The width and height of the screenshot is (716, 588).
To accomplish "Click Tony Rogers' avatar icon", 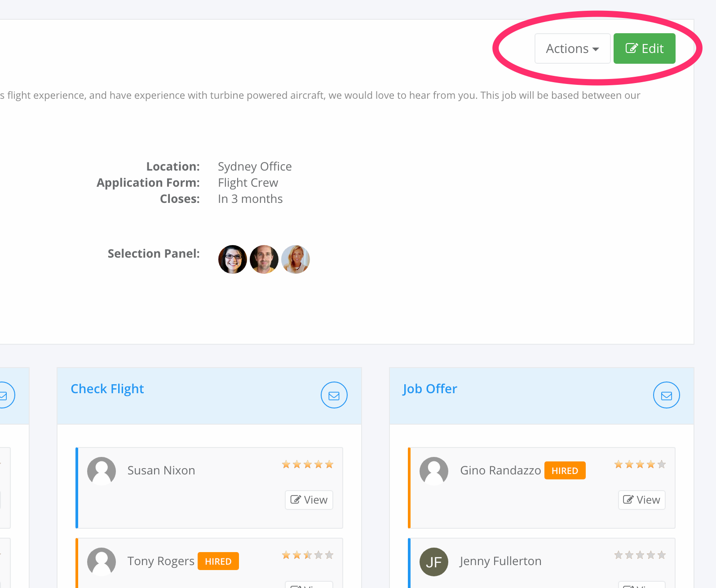I will (102, 562).
